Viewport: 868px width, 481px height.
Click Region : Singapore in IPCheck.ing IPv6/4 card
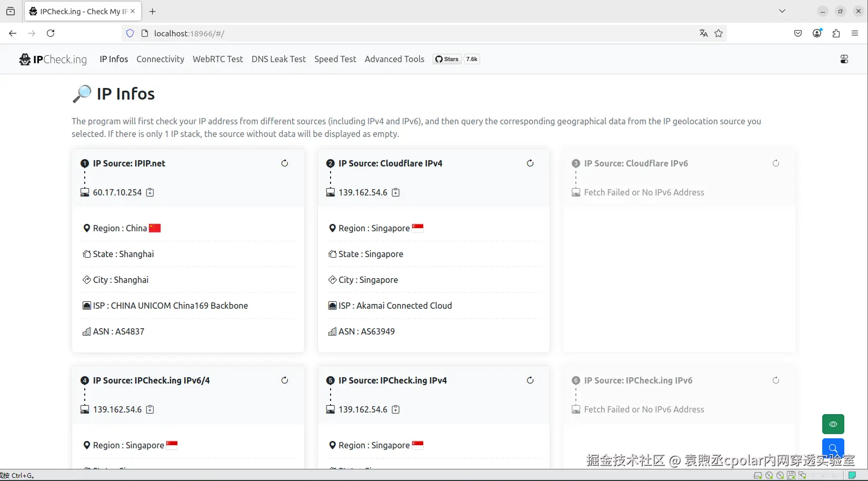188,445
